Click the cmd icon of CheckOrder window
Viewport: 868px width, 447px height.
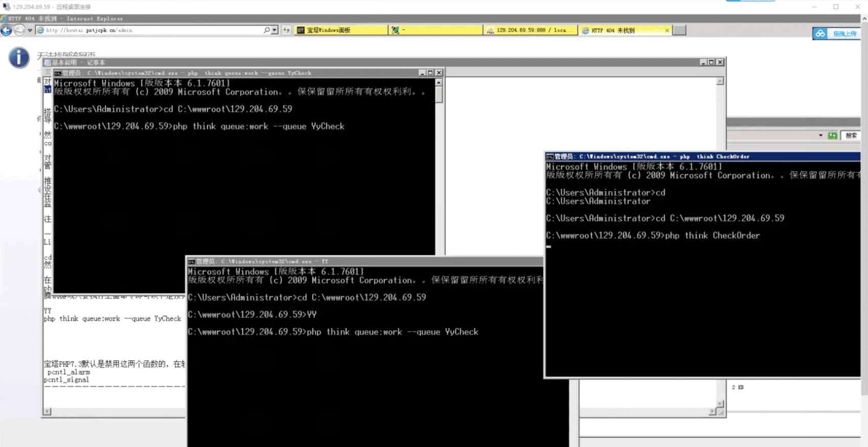pyautogui.click(x=550, y=157)
